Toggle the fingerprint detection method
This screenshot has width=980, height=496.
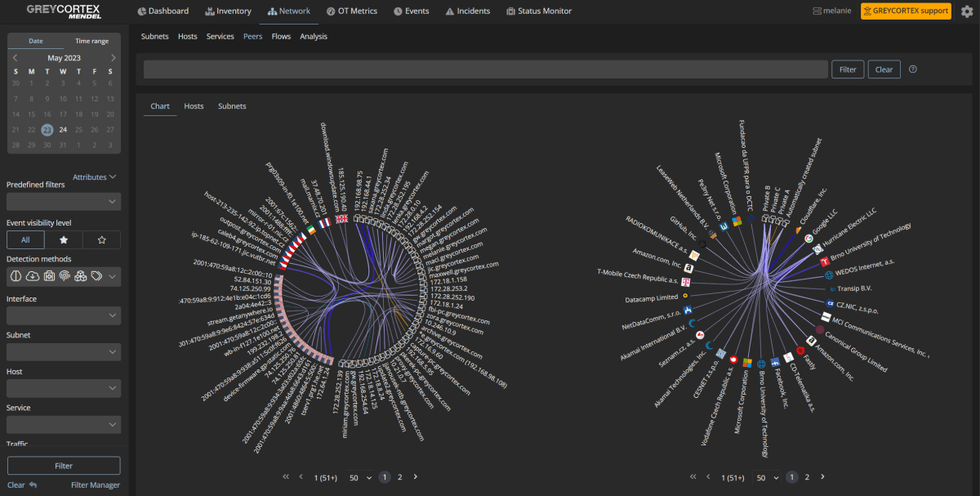[x=65, y=276]
